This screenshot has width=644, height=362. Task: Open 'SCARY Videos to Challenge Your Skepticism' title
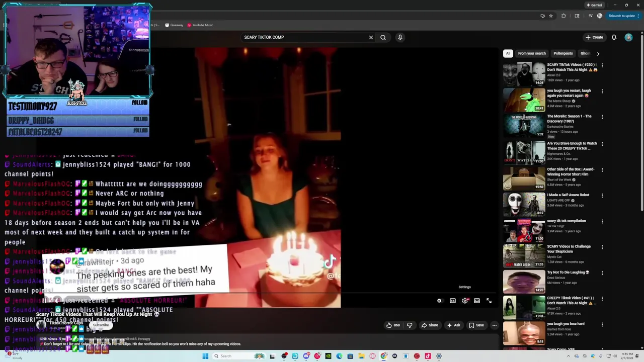[569, 249]
